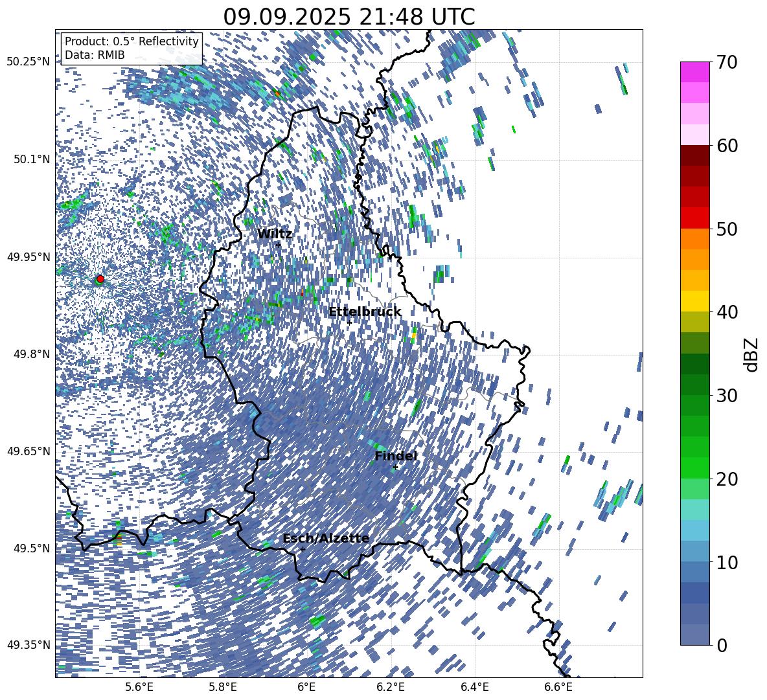Click the 50.1°N latitude label

click(x=32, y=159)
